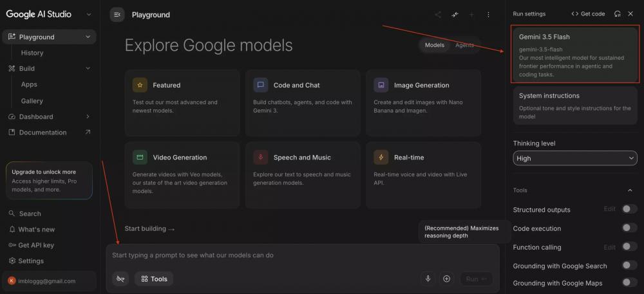Collapse the Build sidebar chevron
Viewport: 644px width, 294px height.
(x=88, y=68)
